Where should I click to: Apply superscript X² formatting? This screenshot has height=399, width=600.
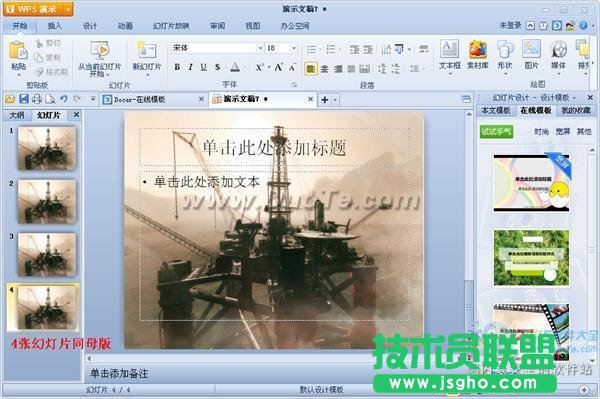click(260, 67)
